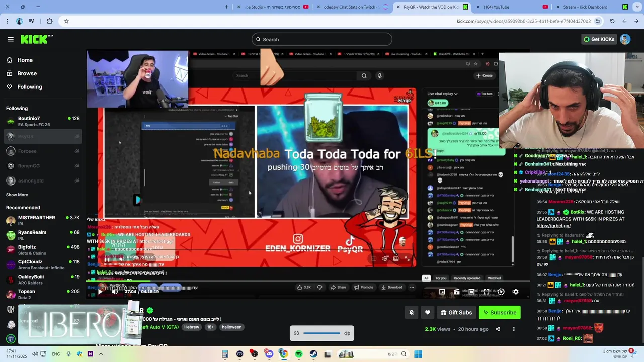
Task: Open the MISTERARTHER recommended channel
Action: [43, 220]
